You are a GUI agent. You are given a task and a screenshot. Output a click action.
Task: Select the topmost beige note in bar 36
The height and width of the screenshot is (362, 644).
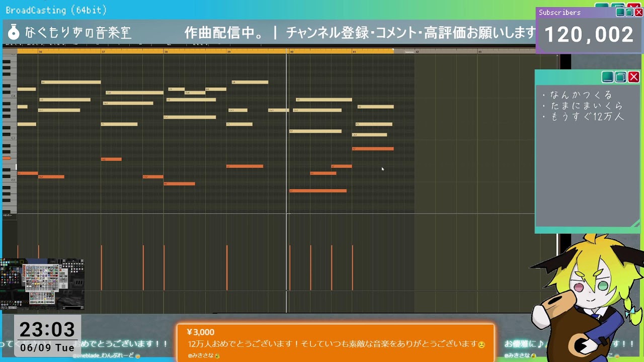click(x=71, y=82)
